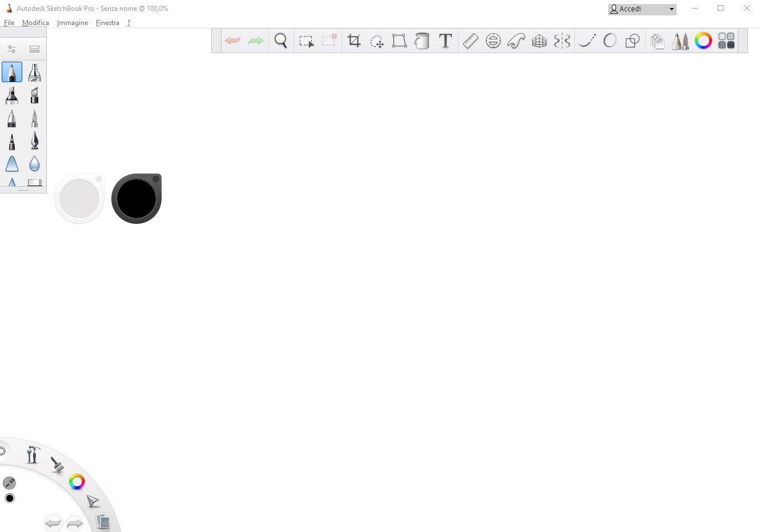The width and height of the screenshot is (760, 532).
Task: Click the red undo arrow in top toolbar
Action: [232, 41]
